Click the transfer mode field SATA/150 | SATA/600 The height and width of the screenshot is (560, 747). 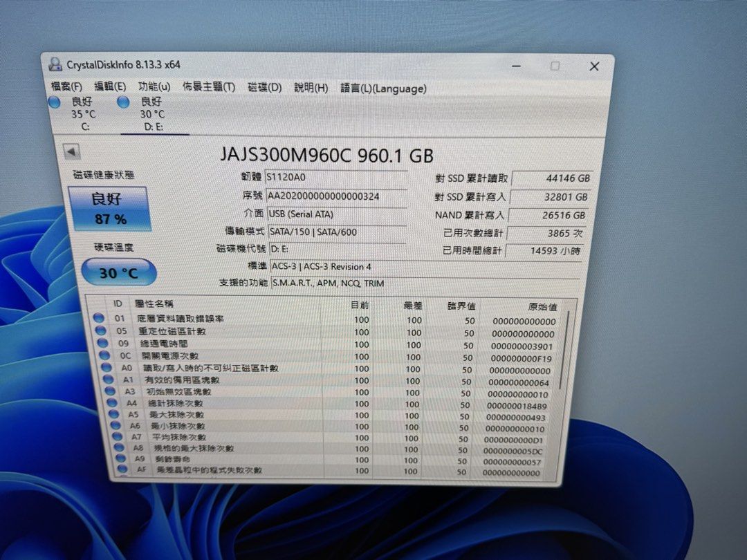[338, 232]
